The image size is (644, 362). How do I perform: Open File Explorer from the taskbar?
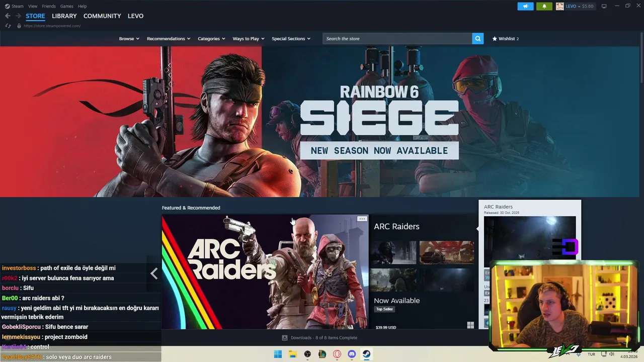point(293,354)
